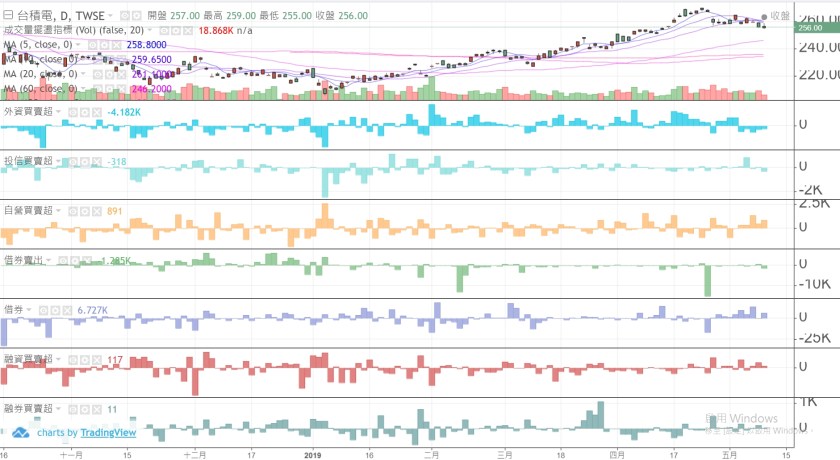Expand the 台積電 symbol dropdown arrow
840x460 pixels.
click(x=109, y=17)
